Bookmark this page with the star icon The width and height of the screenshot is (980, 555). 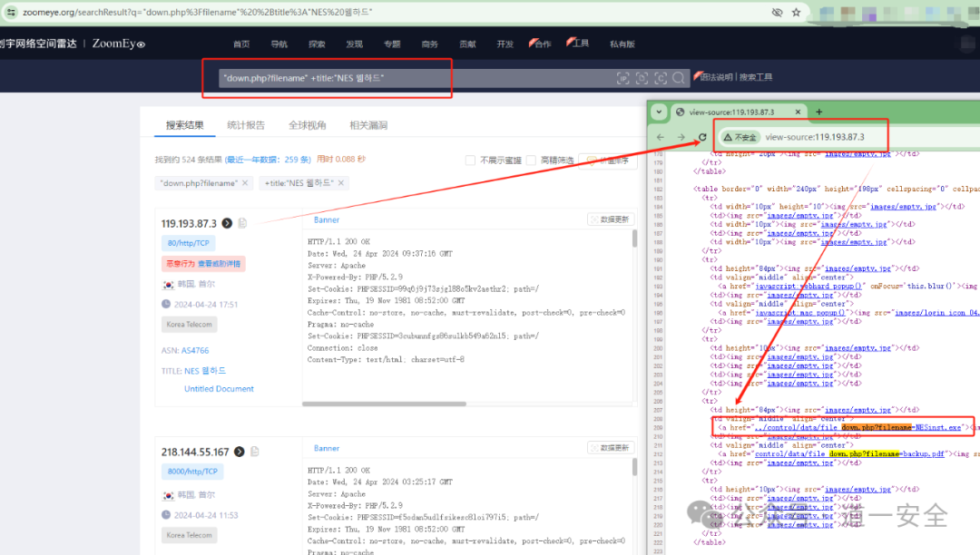[797, 12]
